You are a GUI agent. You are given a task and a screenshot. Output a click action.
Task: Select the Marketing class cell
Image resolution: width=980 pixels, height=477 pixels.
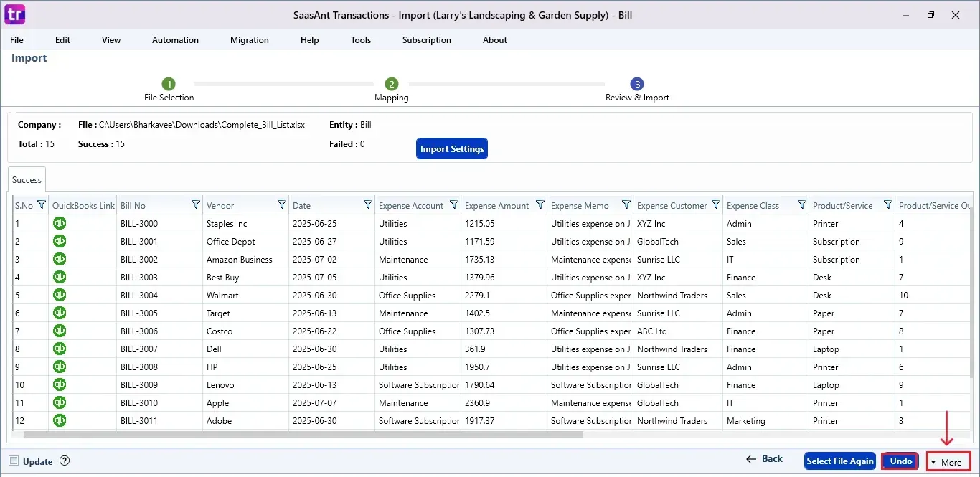766,420
